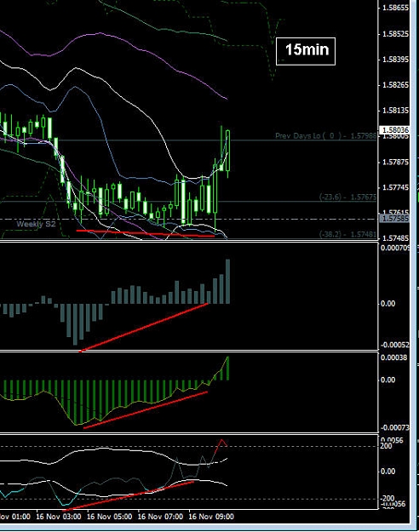Screen dimensions: 419x532
Task: Click the 1.57875 price axis value
Action: click(395, 163)
